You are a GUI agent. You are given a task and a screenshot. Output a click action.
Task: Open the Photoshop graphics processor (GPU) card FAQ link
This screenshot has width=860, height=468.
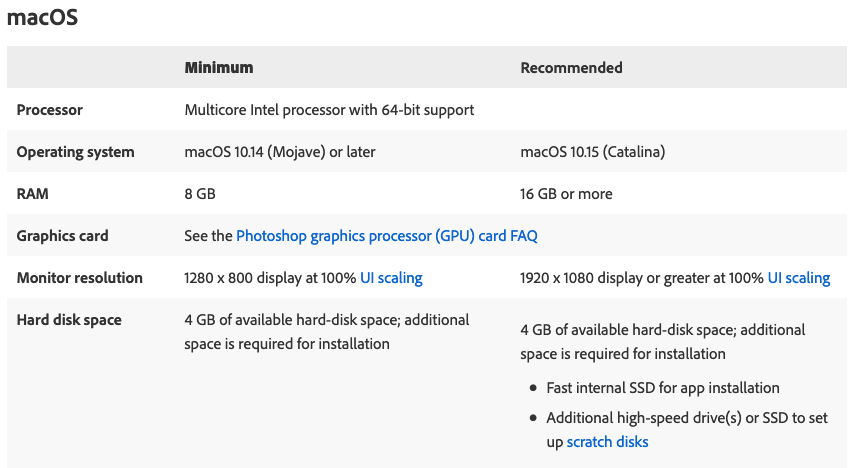pos(387,236)
